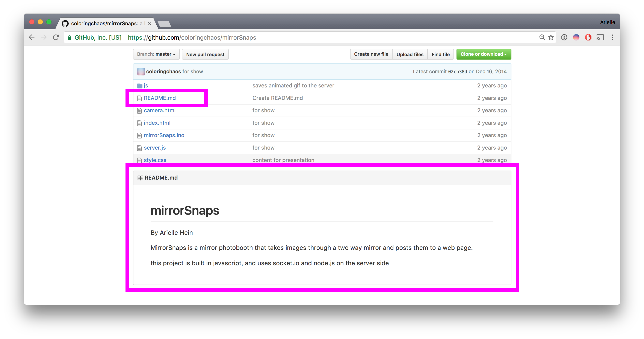Viewport: 644px width, 339px height.
Task: Click the mirrorSnaps heading in the README
Action: point(185,210)
